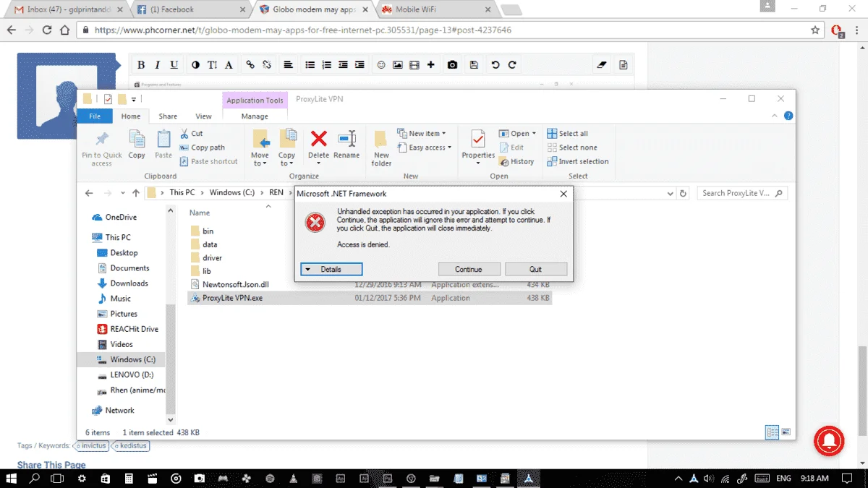Open the New item dropdown

point(422,134)
